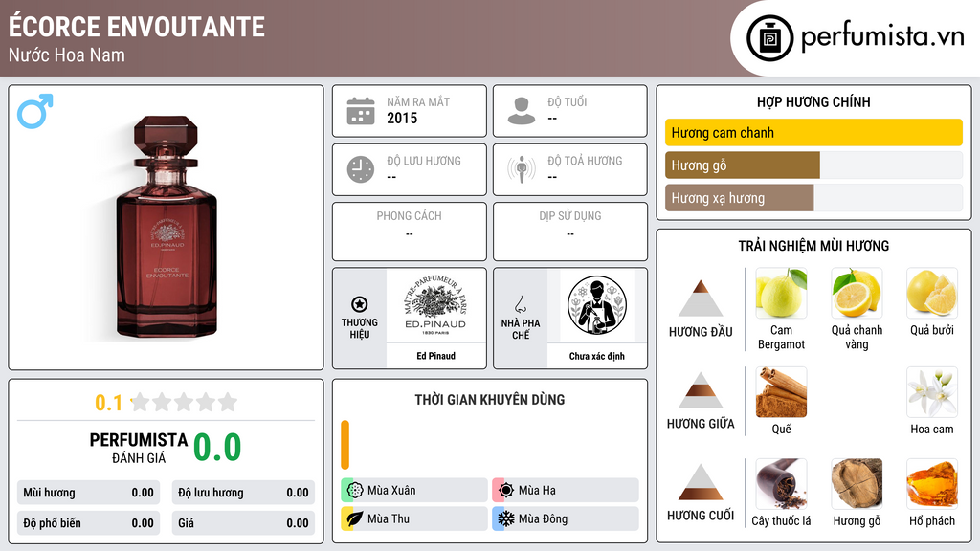Click the Hổ phách amber note image
Image resolution: width=980 pixels, height=551 pixels.
(932, 483)
